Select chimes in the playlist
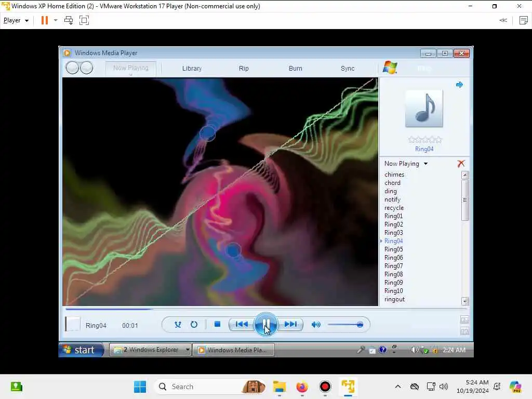This screenshot has height=399, width=532. [394, 175]
